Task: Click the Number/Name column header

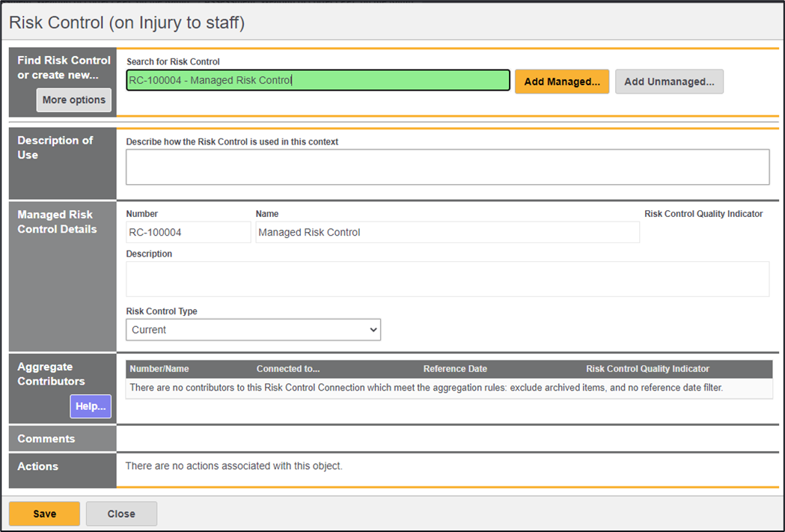Action: click(159, 369)
